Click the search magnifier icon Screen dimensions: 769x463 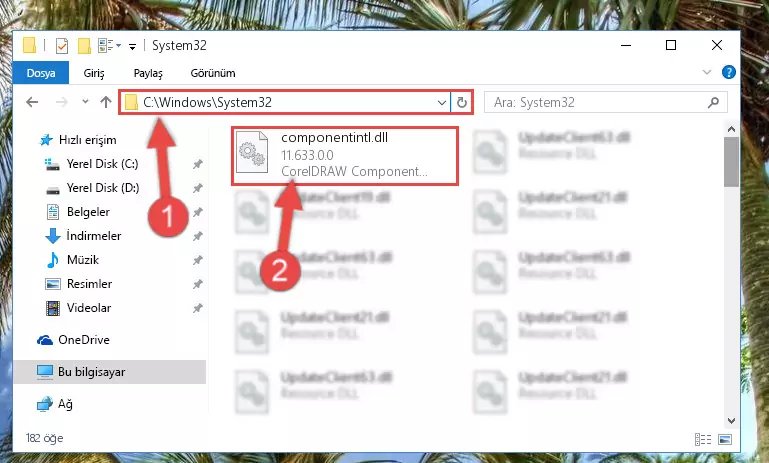[714, 102]
